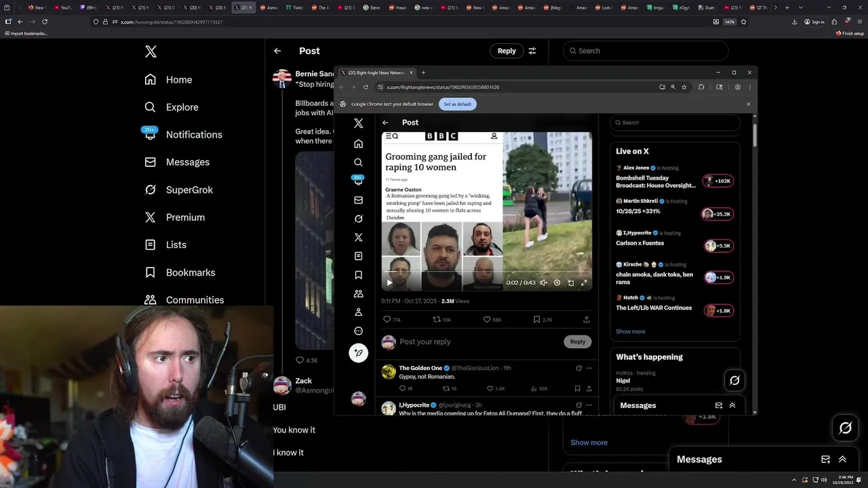Open Explore magnifier icon in front window sidebar

click(358, 163)
